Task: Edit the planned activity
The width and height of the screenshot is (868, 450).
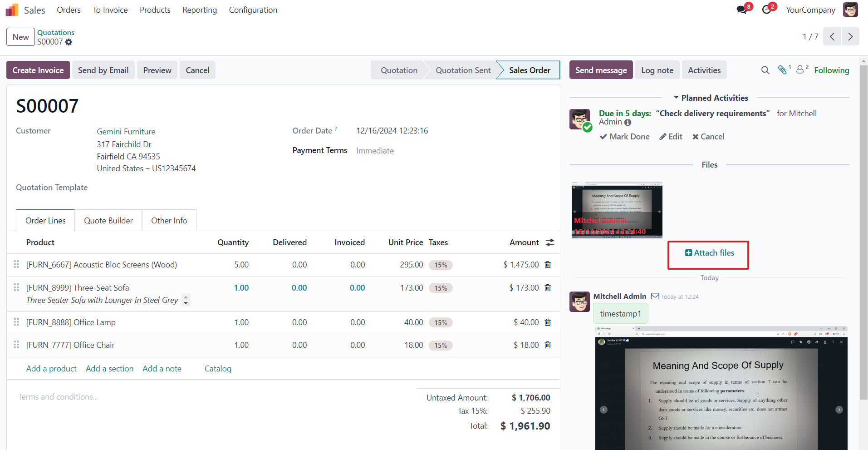Action: click(671, 137)
